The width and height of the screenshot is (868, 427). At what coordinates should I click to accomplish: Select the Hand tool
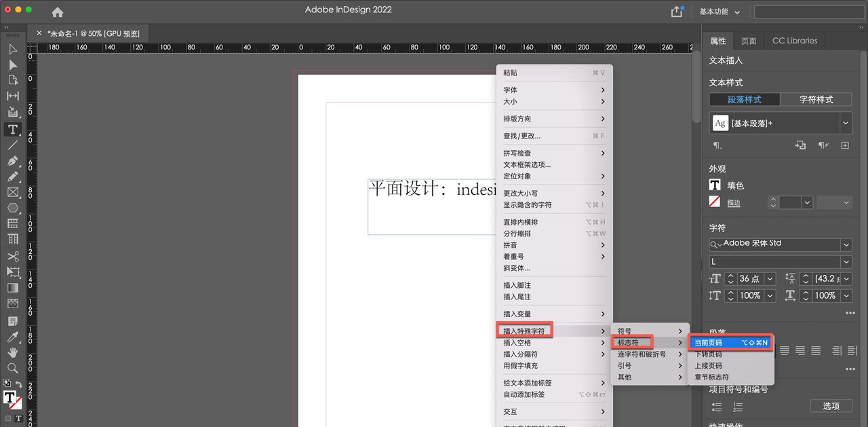[x=12, y=352]
